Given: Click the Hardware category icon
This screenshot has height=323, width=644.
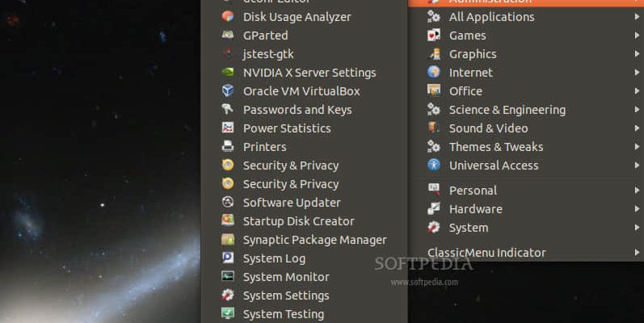Looking at the screenshot, I should coord(434,208).
